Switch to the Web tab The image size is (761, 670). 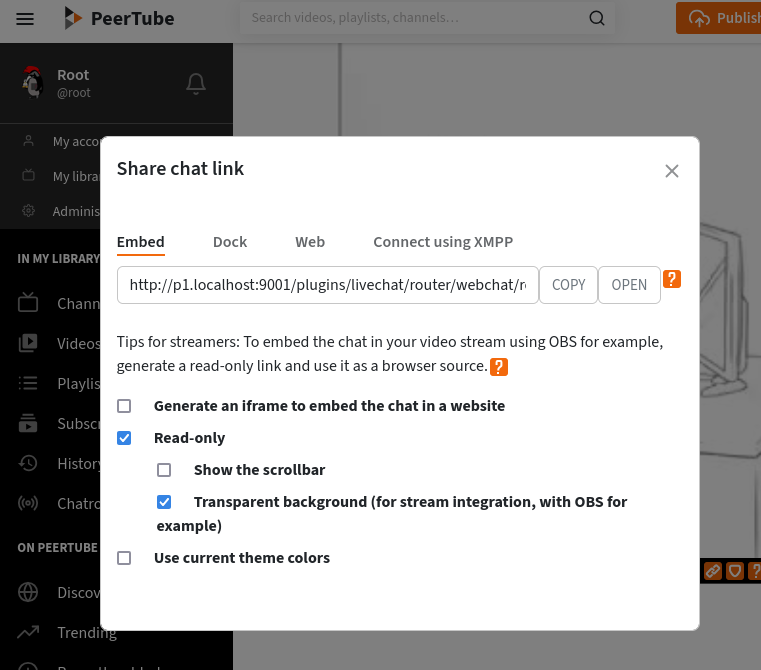[x=310, y=242]
